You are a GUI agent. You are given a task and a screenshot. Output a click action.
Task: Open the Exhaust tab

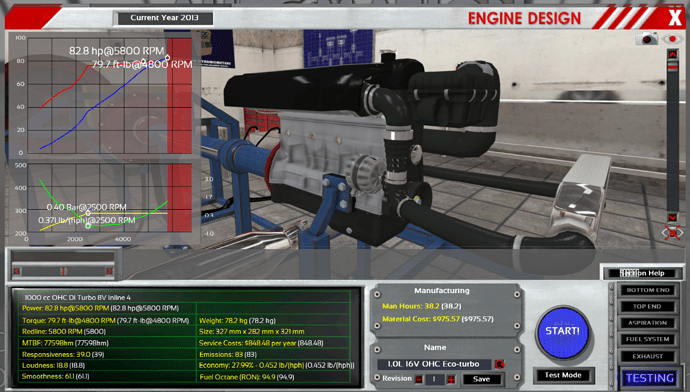point(648,356)
